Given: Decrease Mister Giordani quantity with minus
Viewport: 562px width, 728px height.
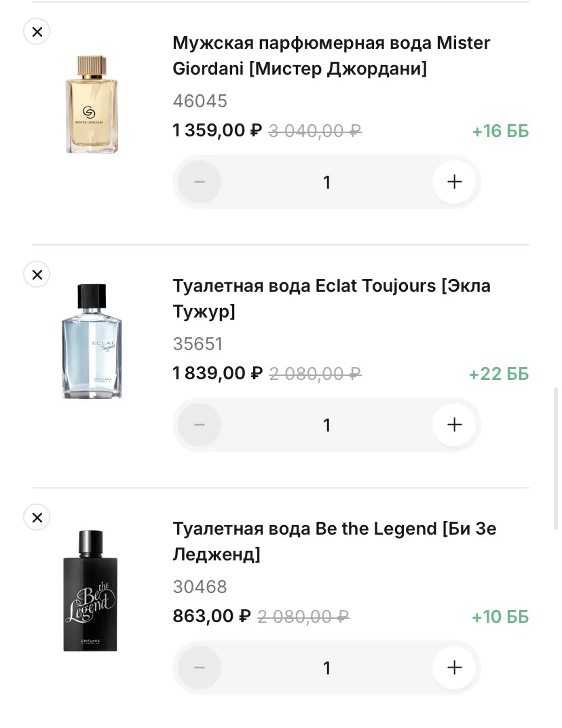Looking at the screenshot, I should click(x=200, y=182).
